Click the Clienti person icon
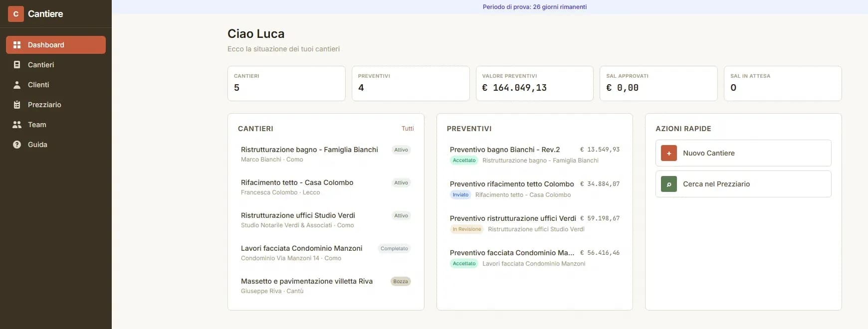Viewport: 868px width, 329px height. pyautogui.click(x=17, y=85)
